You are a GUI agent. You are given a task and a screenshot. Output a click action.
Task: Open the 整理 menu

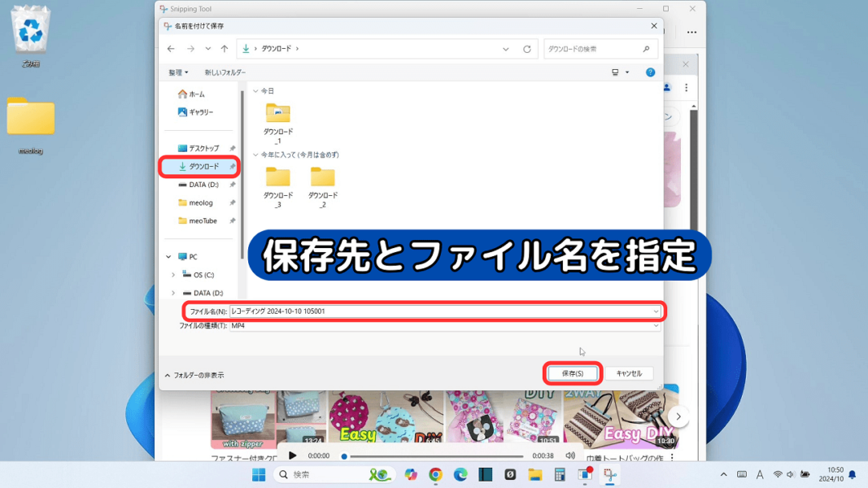pos(176,72)
